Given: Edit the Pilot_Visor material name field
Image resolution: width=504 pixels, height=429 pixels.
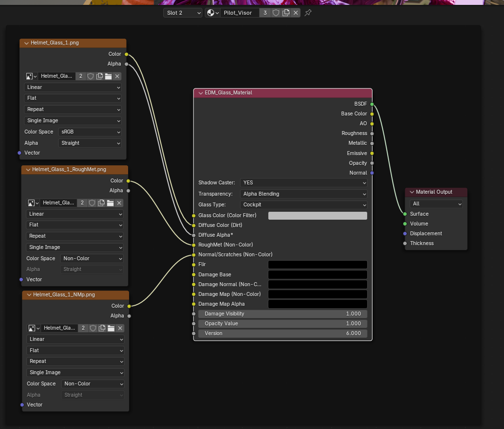Looking at the screenshot, I should (240, 13).
